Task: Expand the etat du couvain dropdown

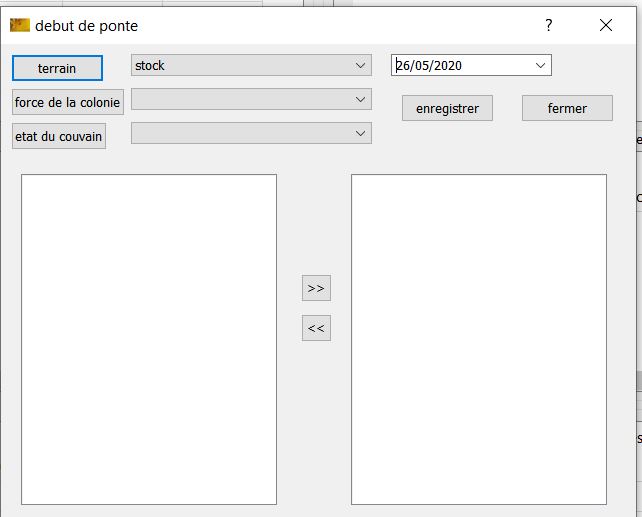Action: tap(360, 133)
